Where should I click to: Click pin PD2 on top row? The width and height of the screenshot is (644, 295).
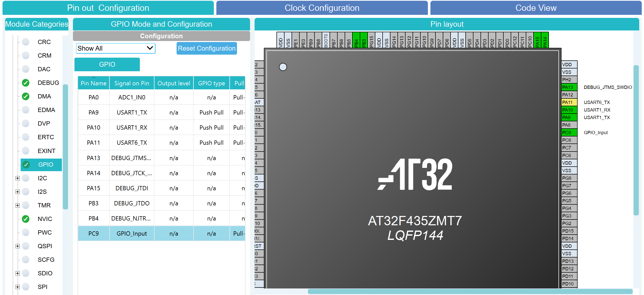click(492, 40)
